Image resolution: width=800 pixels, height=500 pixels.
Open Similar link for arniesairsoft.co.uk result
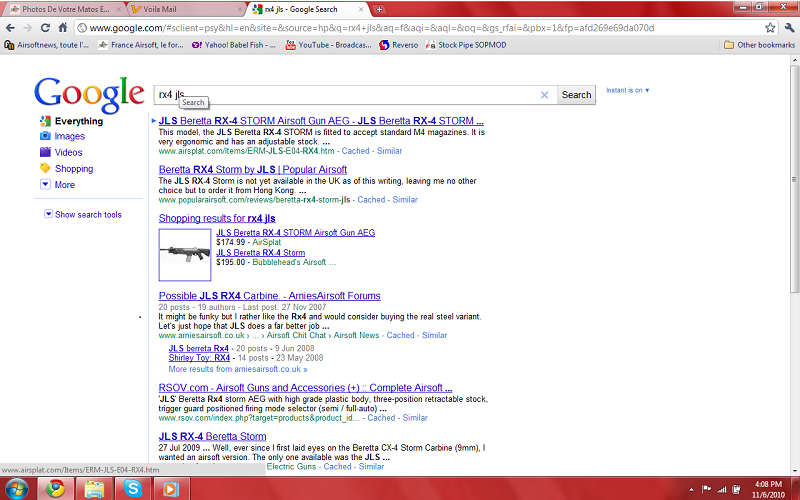(434, 335)
